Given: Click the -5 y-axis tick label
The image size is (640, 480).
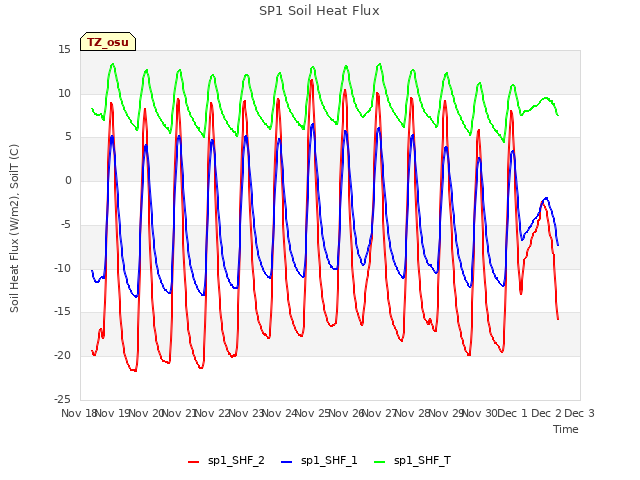Looking at the screenshot, I should (x=66, y=224).
